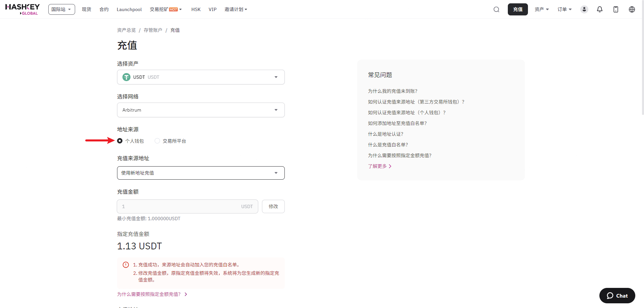Open 存管账户 breadcrumb link

pos(153,30)
